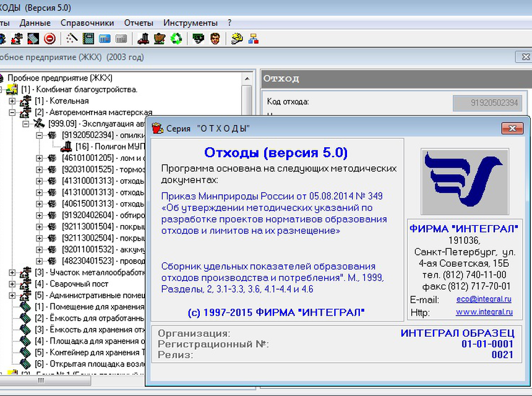Open the Данные menu
The height and width of the screenshot is (396, 532).
click(35, 23)
